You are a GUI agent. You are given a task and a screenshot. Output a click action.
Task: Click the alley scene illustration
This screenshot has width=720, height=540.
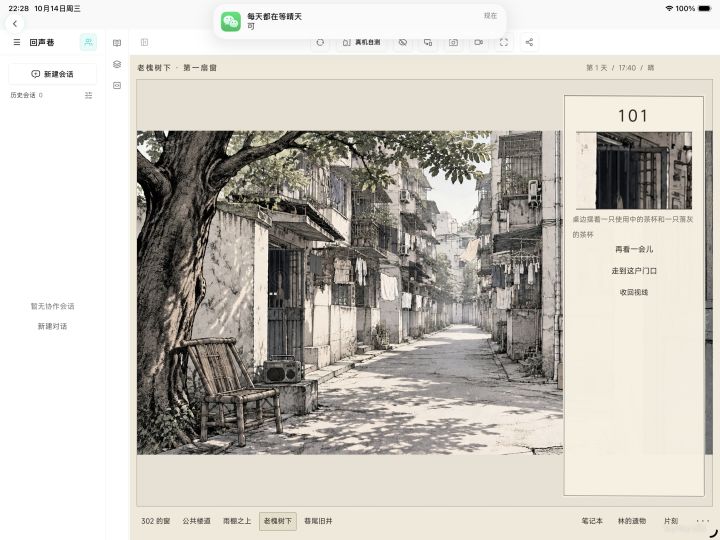pos(349,292)
